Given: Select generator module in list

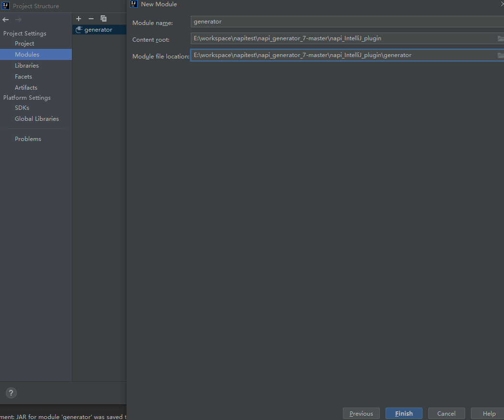Looking at the screenshot, I should (99, 30).
